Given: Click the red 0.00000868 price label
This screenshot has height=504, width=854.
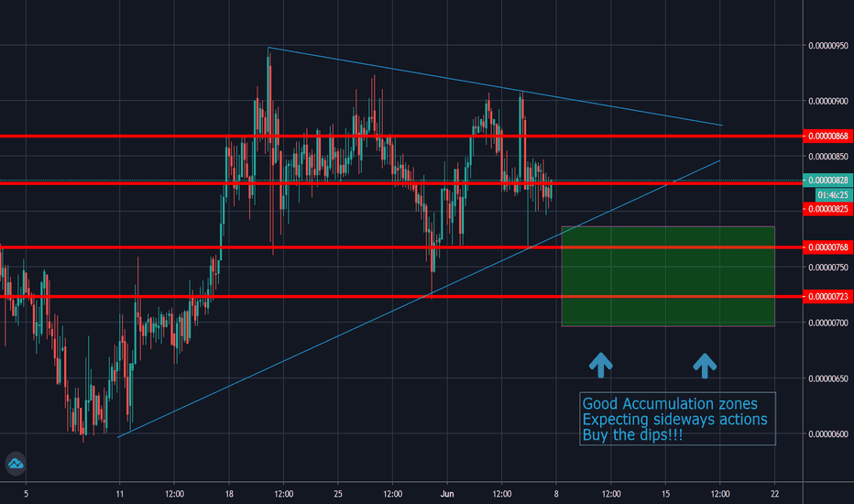Looking at the screenshot, I should [x=827, y=137].
